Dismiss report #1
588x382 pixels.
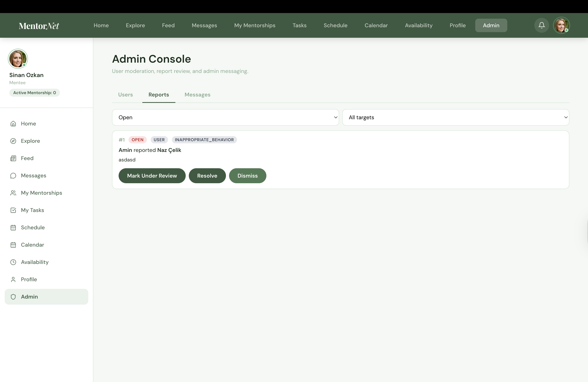tap(248, 176)
